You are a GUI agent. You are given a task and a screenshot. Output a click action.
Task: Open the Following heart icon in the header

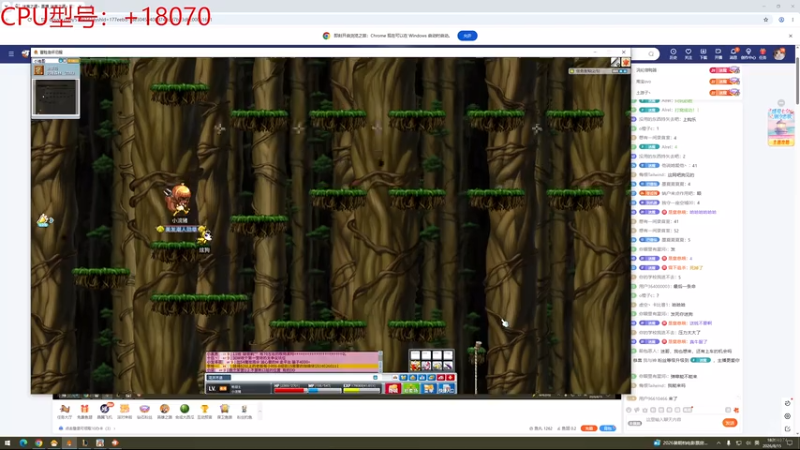click(x=688, y=54)
